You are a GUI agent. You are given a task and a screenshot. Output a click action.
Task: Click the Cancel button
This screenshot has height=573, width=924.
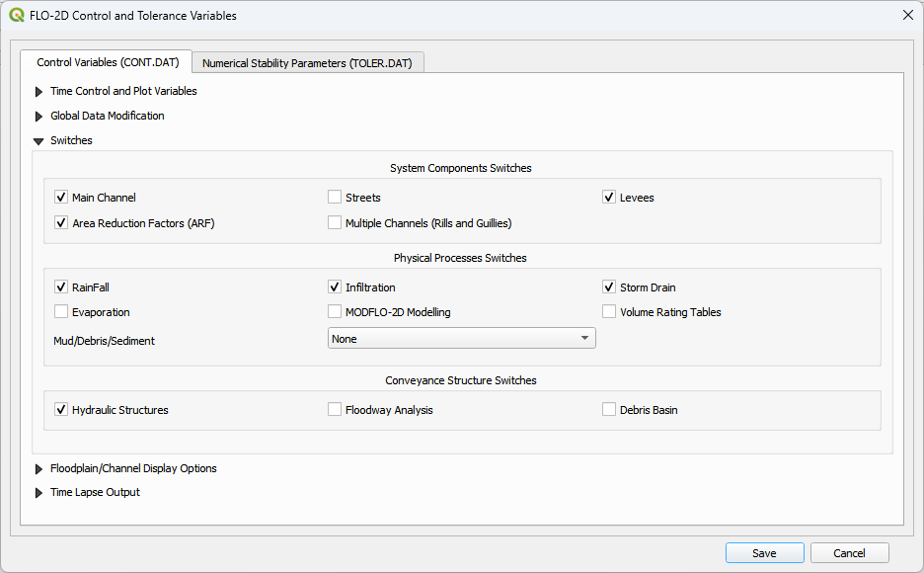[x=849, y=552]
